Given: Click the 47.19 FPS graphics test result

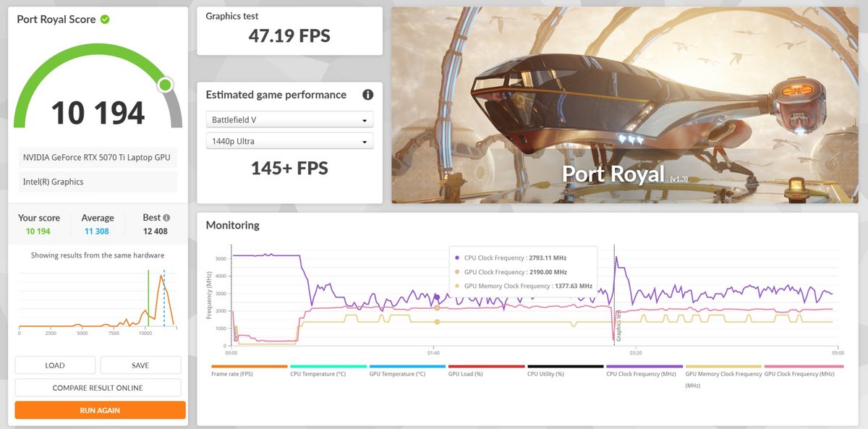Looking at the screenshot, I should coord(289,35).
